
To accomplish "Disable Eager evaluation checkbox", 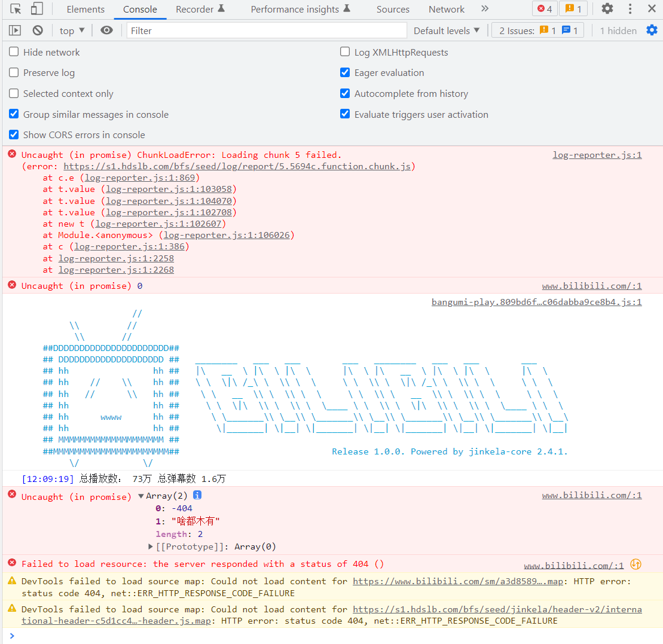I will pos(345,72).
